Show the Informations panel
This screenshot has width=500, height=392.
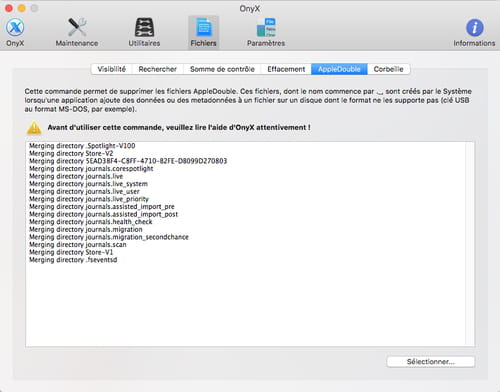point(474,32)
